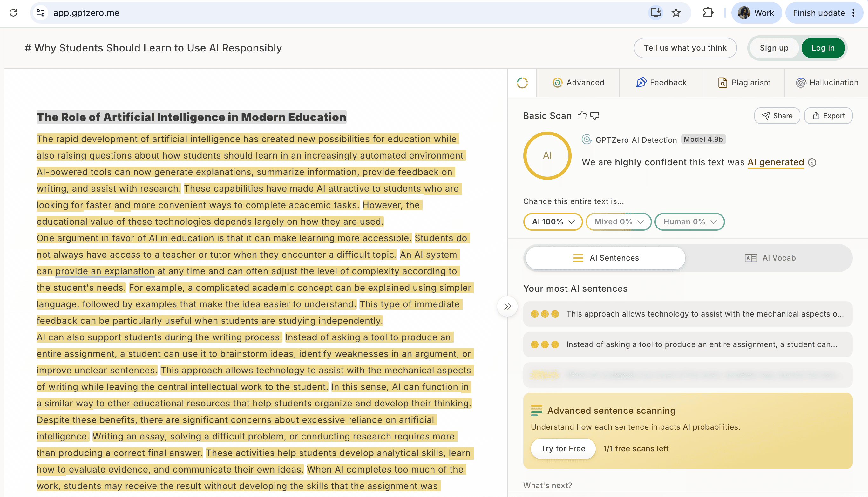
Task: Expand the Mixed 0% dropdown
Action: tap(619, 222)
